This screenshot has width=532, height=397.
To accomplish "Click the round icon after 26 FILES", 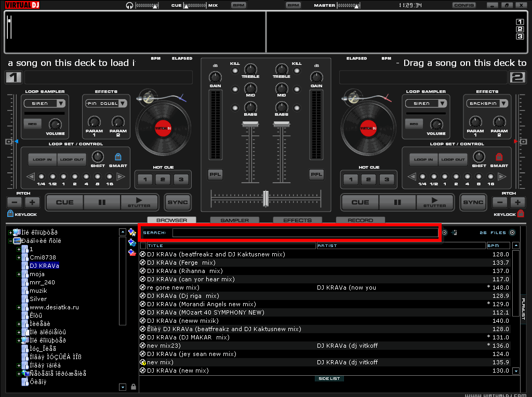I will click(x=512, y=232).
